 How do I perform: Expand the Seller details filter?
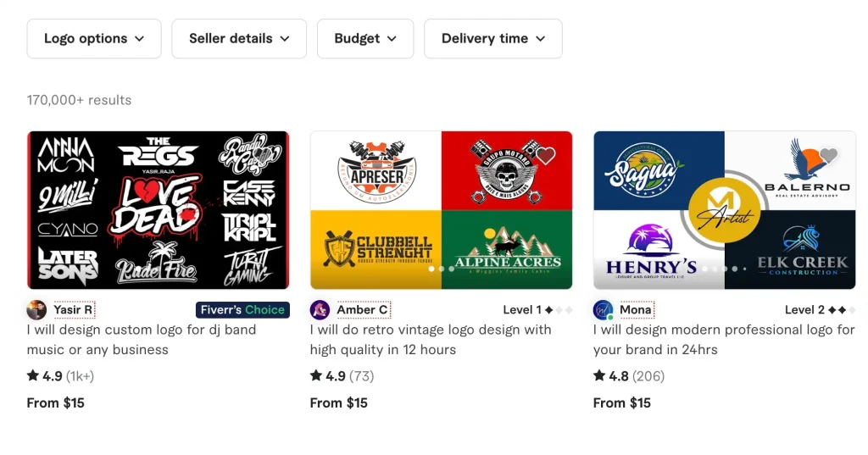click(239, 39)
